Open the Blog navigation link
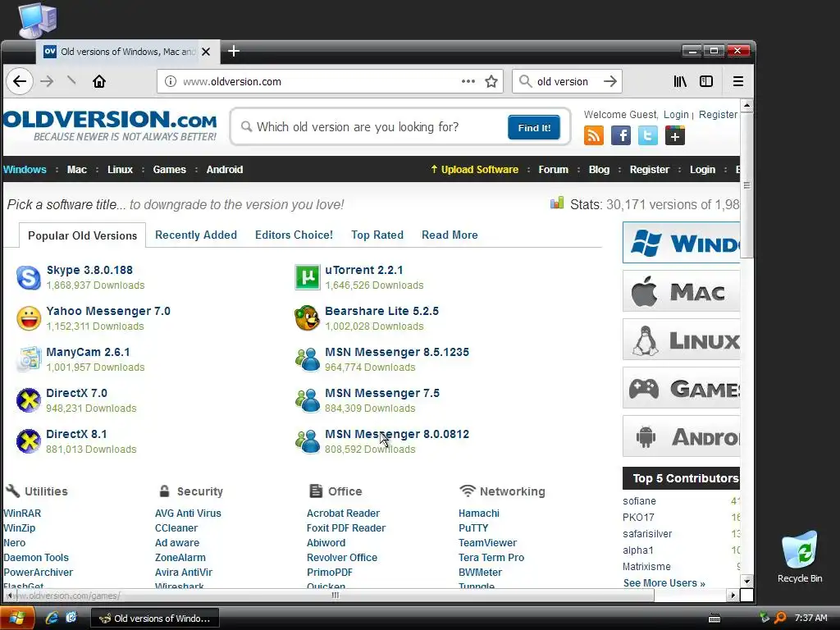This screenshot has height=630, width=840. point(599,169)
